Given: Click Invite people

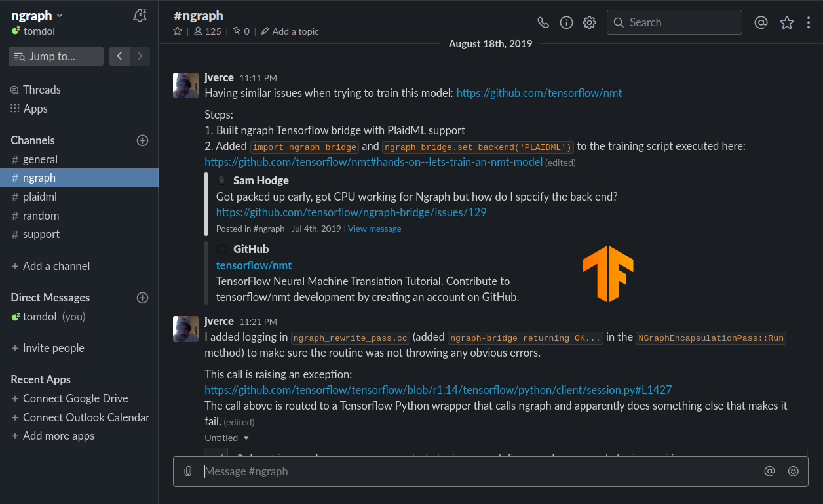Looking at the screenshot, I should tap(54, 348).
